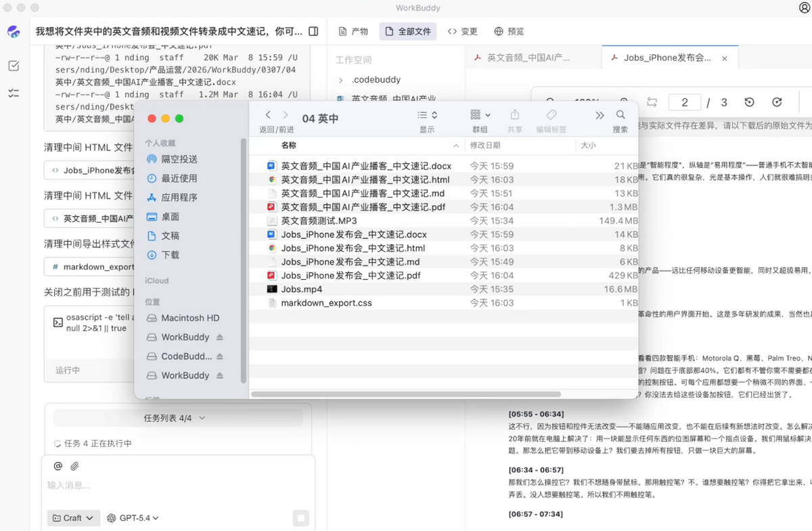This screenshot has height=531, width=812.
Task: Open the Craft mode dropdown
Action: click(73, 518)
